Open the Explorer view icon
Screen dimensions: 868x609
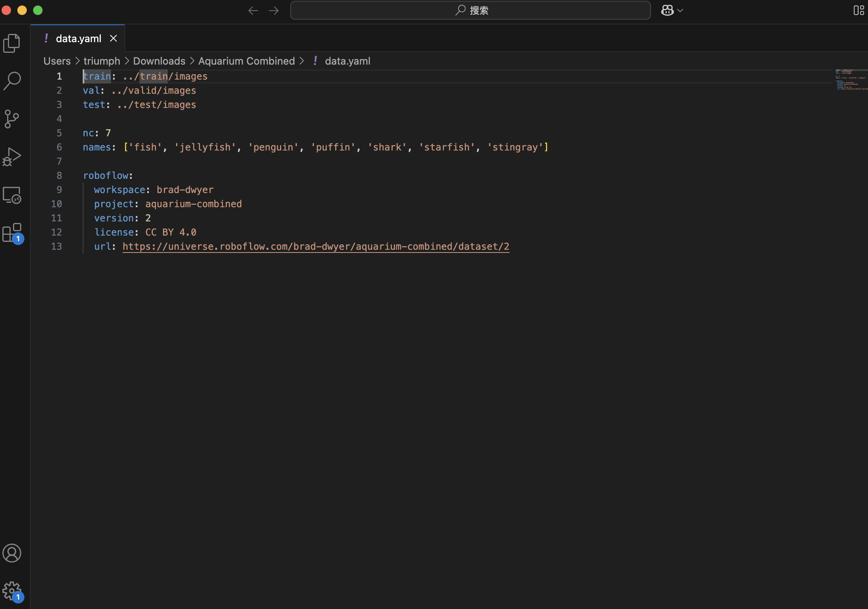12,43
